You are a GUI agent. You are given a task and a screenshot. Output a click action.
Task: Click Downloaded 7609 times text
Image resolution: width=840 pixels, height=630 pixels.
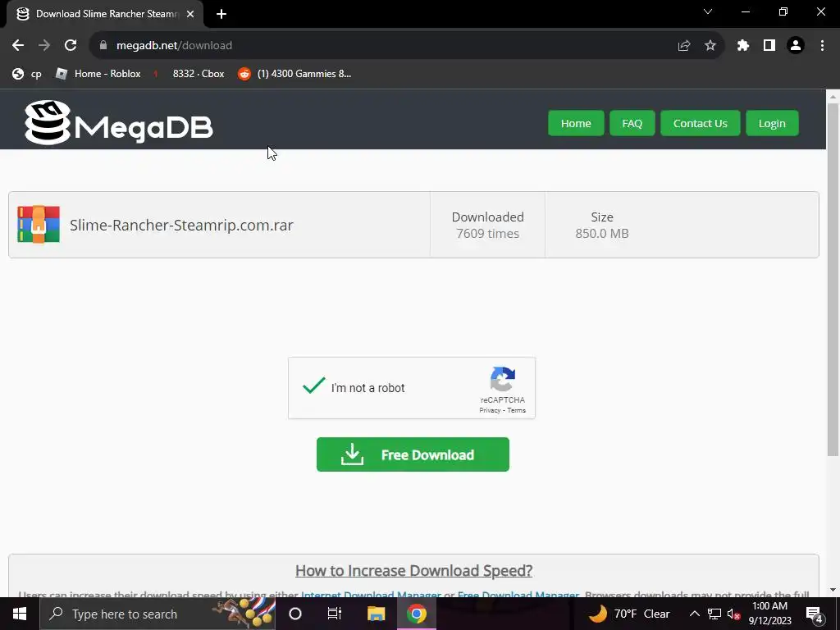[487, 225]
